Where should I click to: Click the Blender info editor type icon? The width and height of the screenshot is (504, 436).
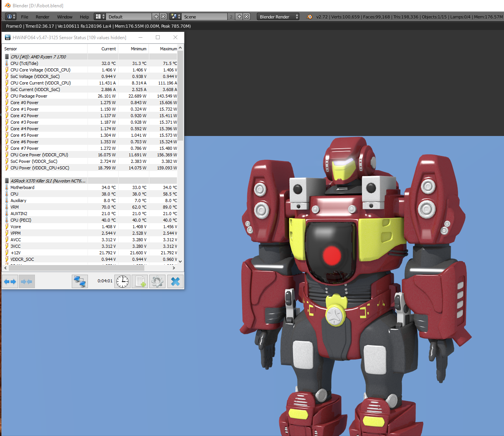click(x=11, y=17)
